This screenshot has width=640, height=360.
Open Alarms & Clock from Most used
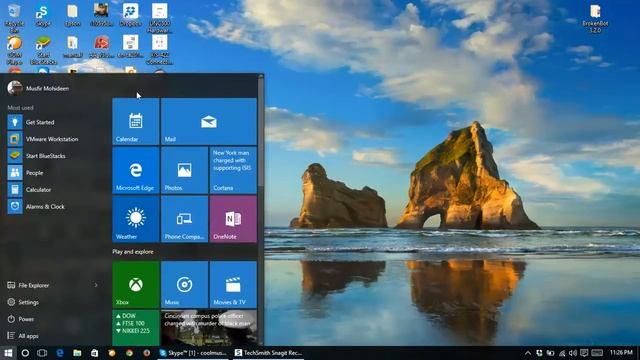coord(55,207)
